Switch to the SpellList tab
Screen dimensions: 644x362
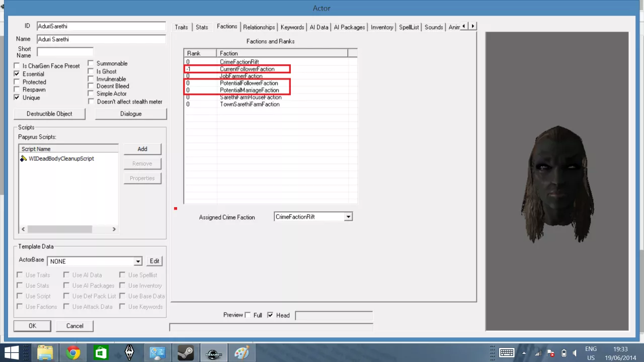409,27
